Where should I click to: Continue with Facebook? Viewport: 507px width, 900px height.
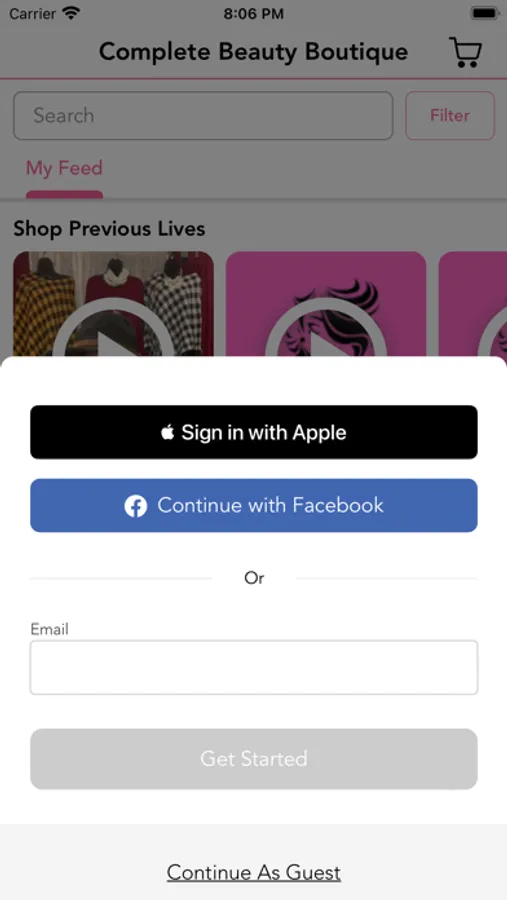point(254,506)
